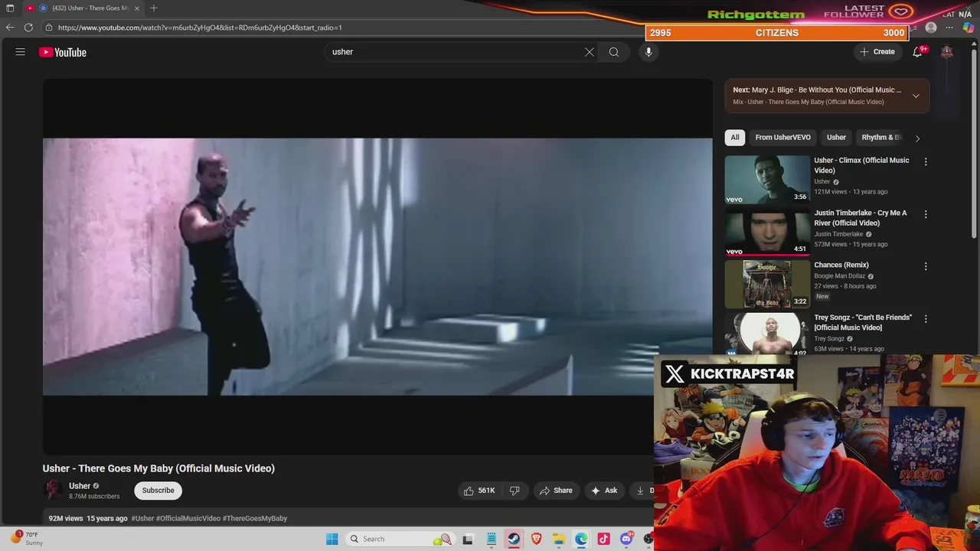Screen dimensions: 980x551
Task: Like the video (561K thumbs up)
Action: (479, 491)
